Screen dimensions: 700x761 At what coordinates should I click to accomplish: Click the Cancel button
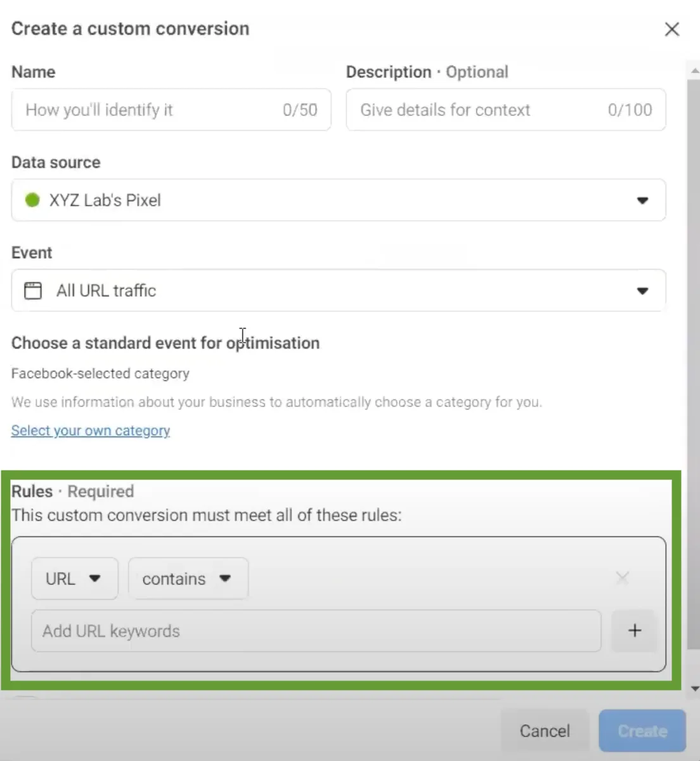point(545,731)
